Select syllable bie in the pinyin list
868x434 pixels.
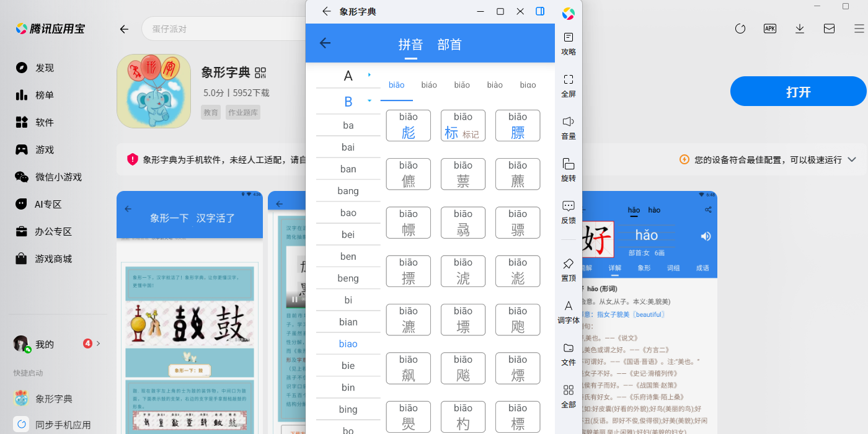pyautogui.click(x=348, y=366)
